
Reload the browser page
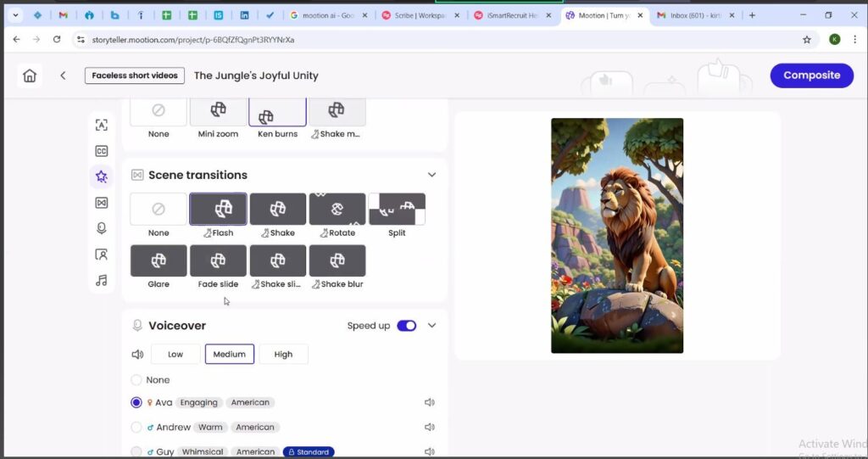click(x=57, y=39)
